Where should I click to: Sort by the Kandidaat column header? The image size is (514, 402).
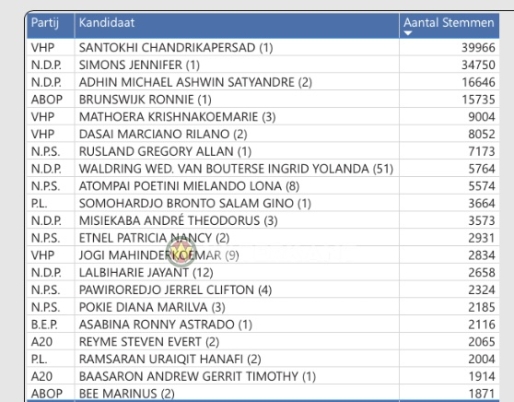click(x=107, y=23)
